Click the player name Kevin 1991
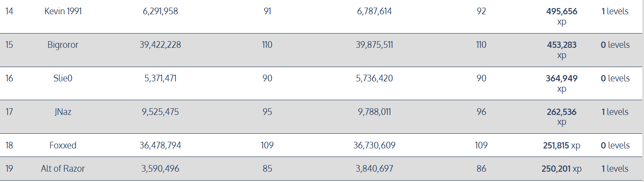The image size is (644, 182). pyautogui.click(x=63, y=11)
